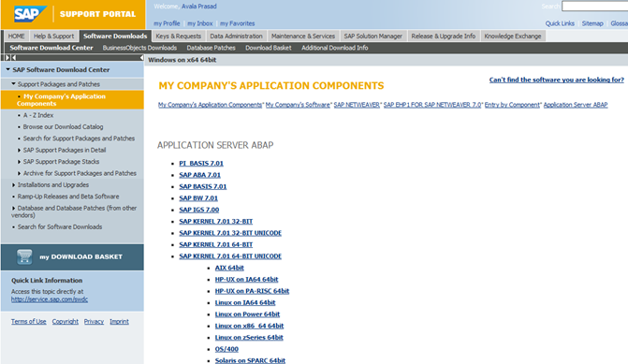
Task: Open SAP KERNEL 7.01 64-BIT UNICODE link
Action: [230, 256]
